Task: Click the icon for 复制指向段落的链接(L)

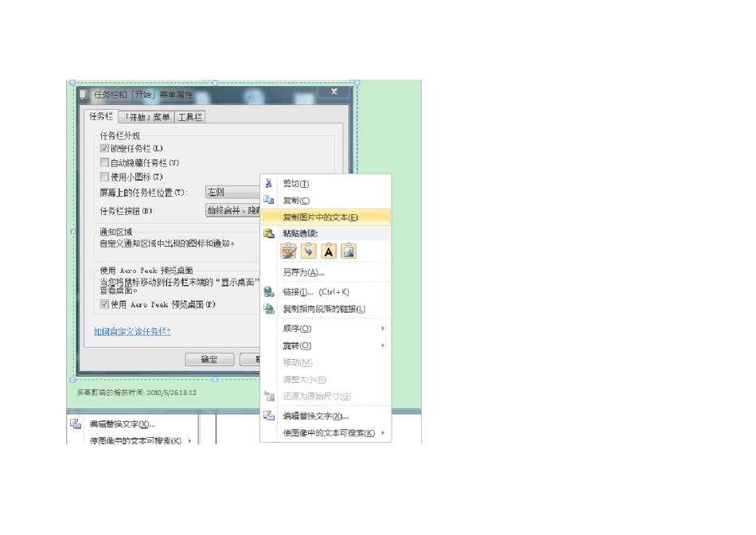Action: pyautogui.click(x=269, y=309)
